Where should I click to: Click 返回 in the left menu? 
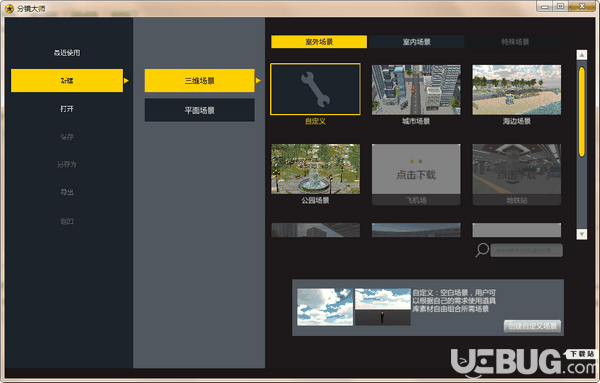point(67,221)
